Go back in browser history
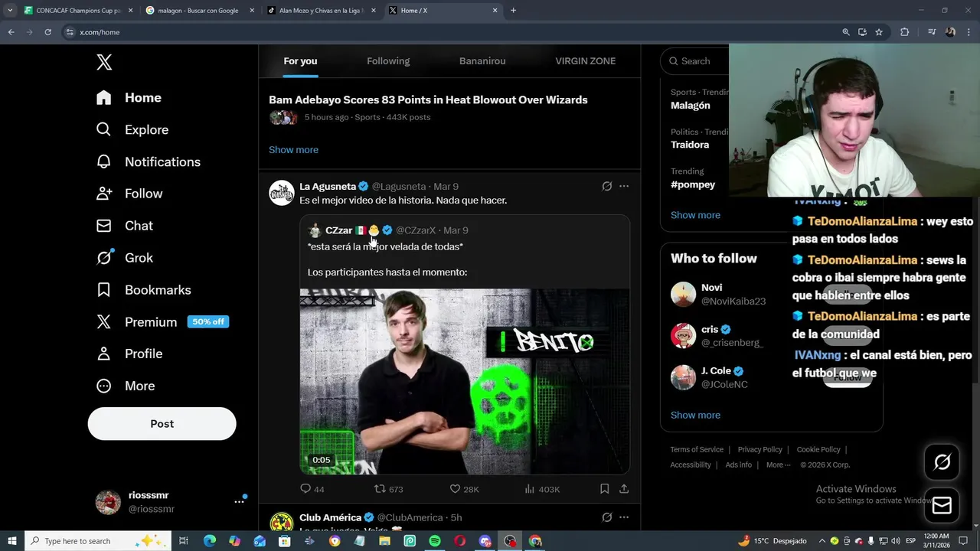The image size is (980, 551). [x=11, y=32]
